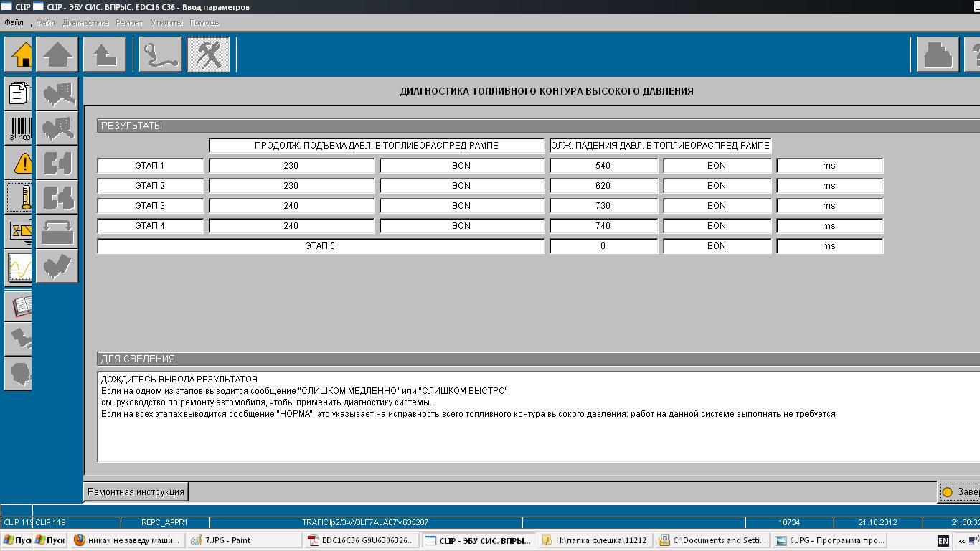Image resolution: width=980 pixels, height=551 pixels.
Task: Click the thermometer parameters icon
Action: pyautogui.click(x=19, y=196)
